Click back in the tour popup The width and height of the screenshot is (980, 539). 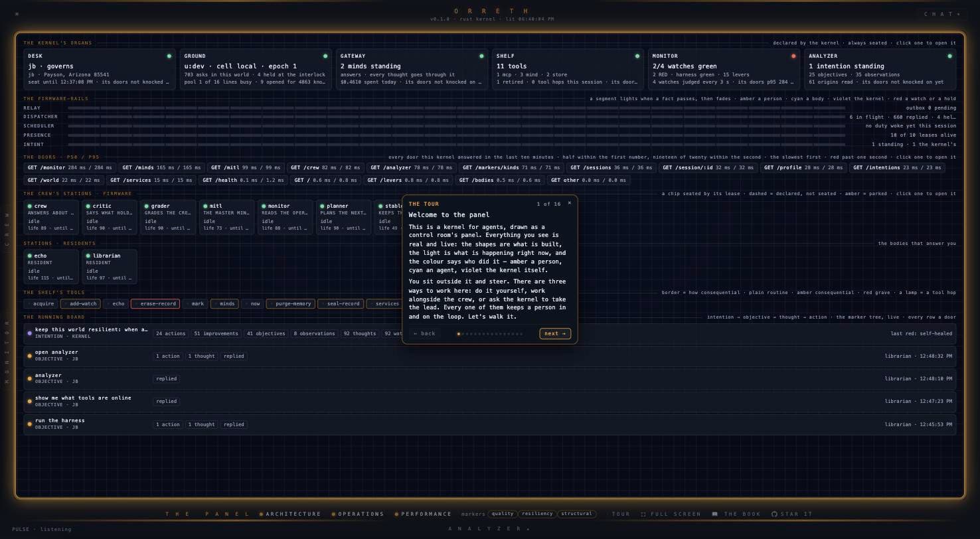pyautogui.click(x=424, y=333)
